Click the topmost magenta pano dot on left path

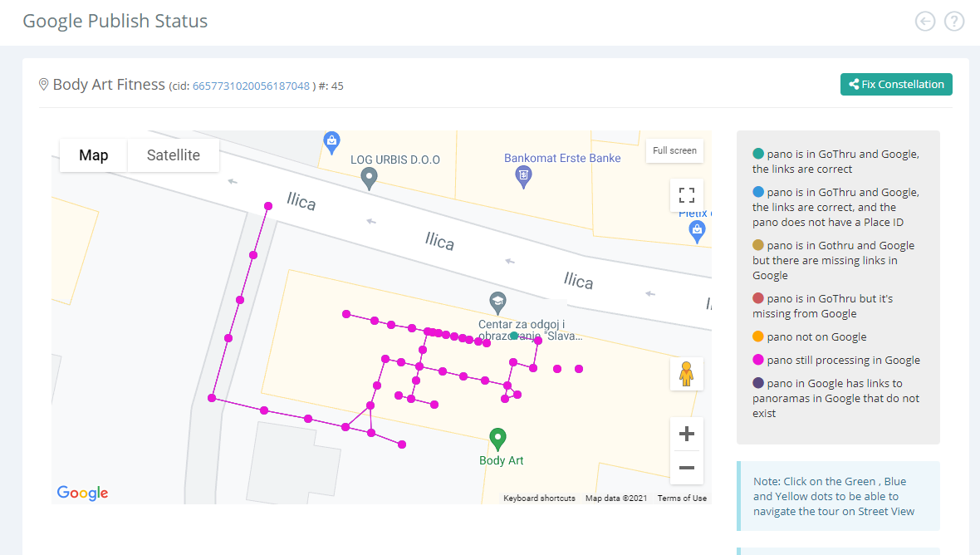pyautogui.click(x=268, y=205)
